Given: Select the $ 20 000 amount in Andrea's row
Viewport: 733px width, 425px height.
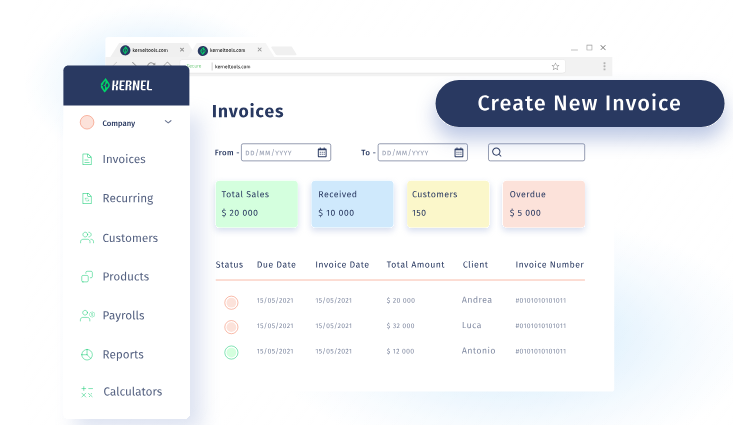Looking at the screenshot, I should pyautogui.click(x=401, y=301).
